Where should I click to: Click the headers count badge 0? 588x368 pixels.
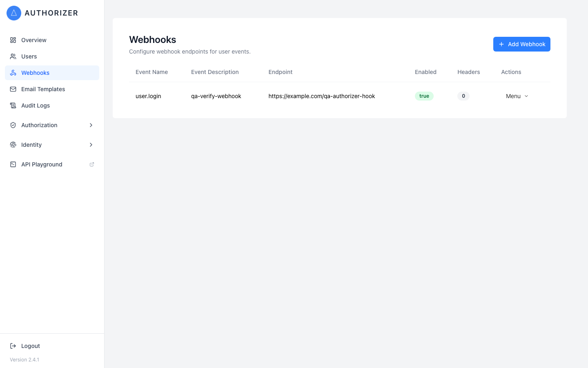[463, 96]
